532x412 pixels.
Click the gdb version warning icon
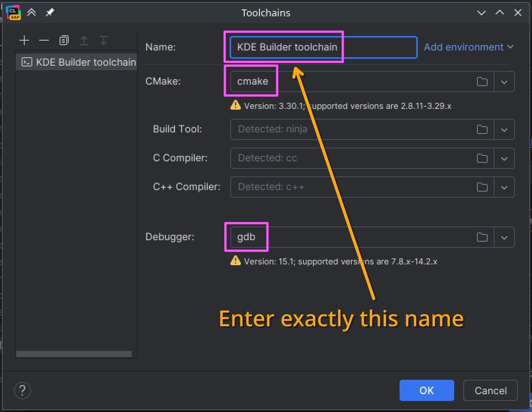(x=236, y=261)
